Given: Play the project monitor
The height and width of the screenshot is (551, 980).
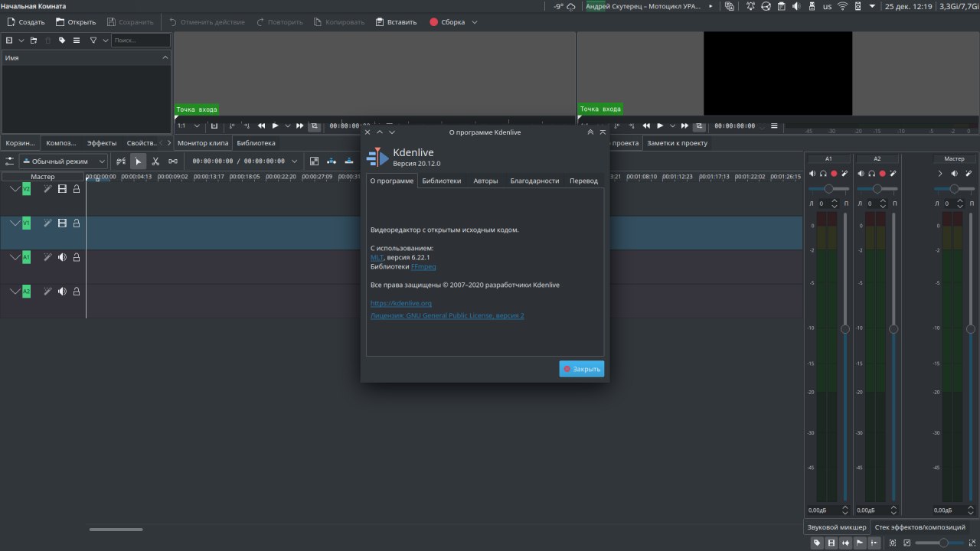Looking at the screenshot, I should click(660, 126).
